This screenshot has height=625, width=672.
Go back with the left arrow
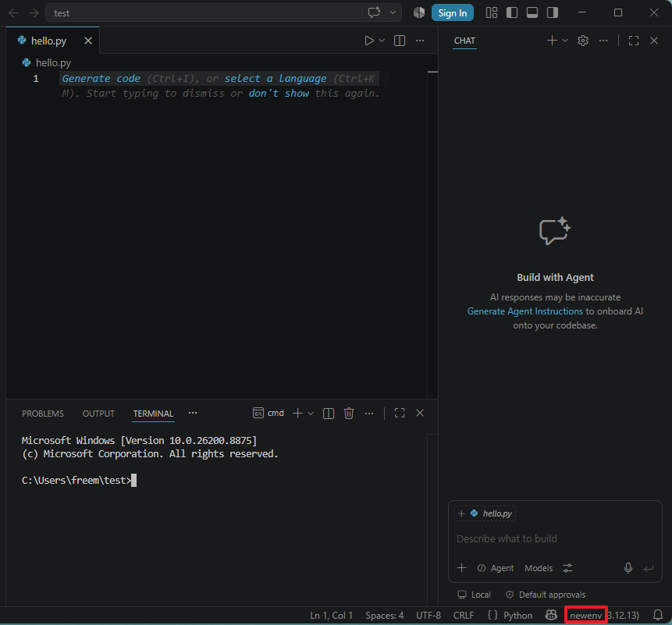click(x=14, y=12)
